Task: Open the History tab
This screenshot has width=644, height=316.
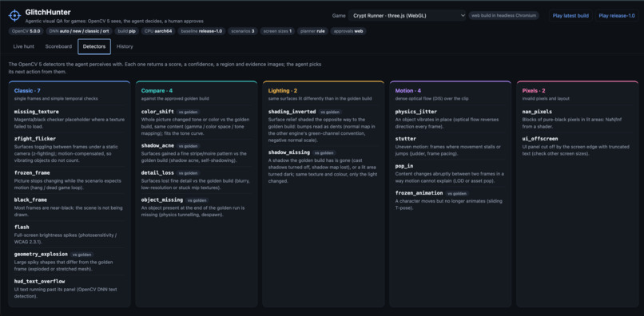Action: (x=125, y=46)
